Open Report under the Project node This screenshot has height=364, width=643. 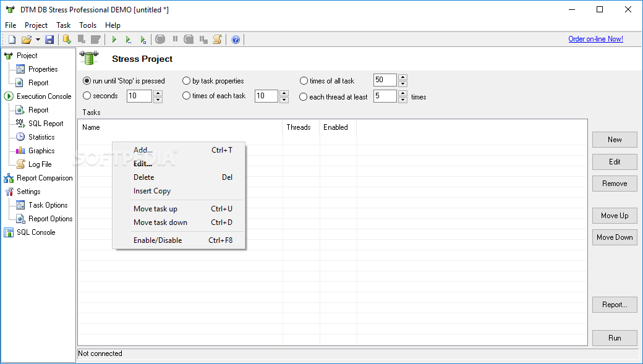tap(38, 82)
